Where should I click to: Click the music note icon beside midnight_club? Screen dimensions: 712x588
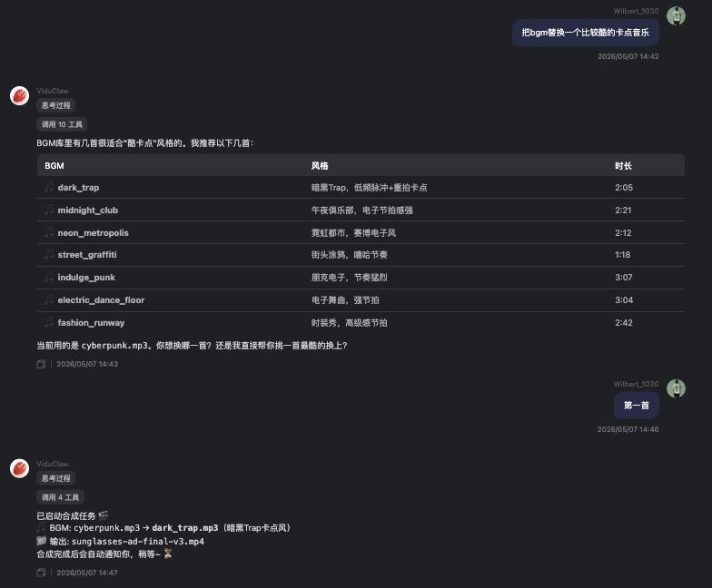coord(49,210)
